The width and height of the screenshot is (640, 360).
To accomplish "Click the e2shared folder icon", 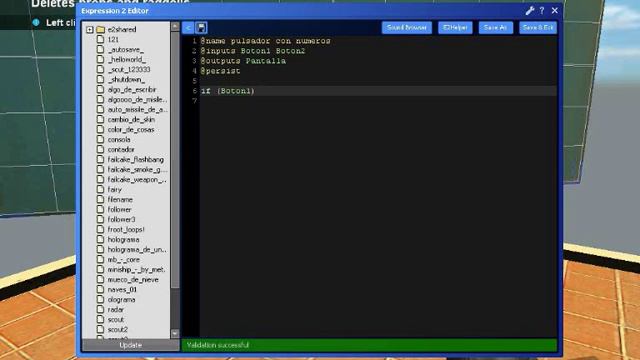I will point(100,29).
